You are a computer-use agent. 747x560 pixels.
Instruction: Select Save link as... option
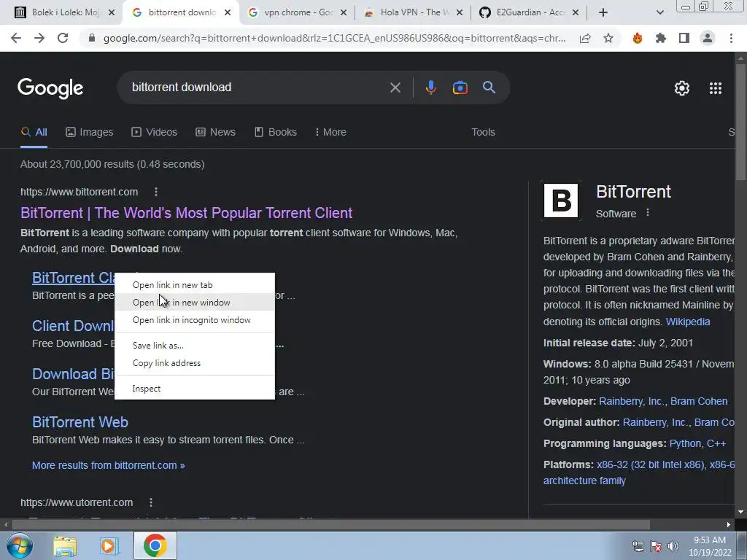(x=195, y=345)
